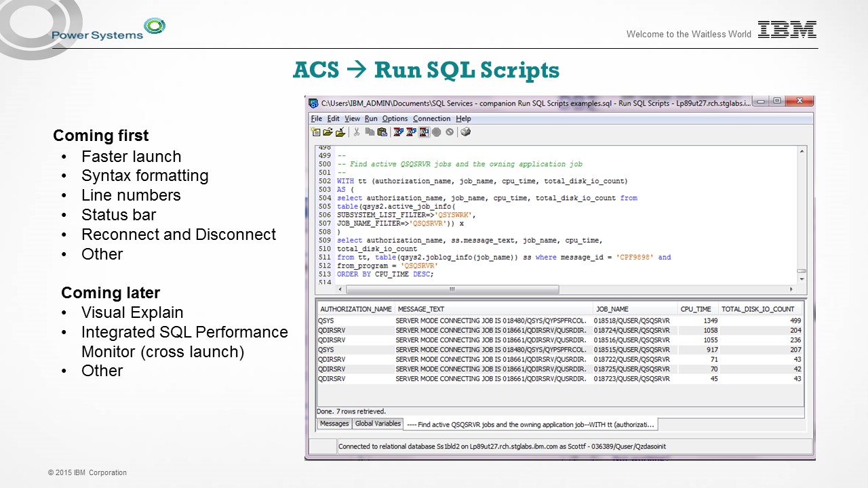This screenshot has height=488, width=868.
Task: Click the JOB_NAME column header
Action: (635, 309)
